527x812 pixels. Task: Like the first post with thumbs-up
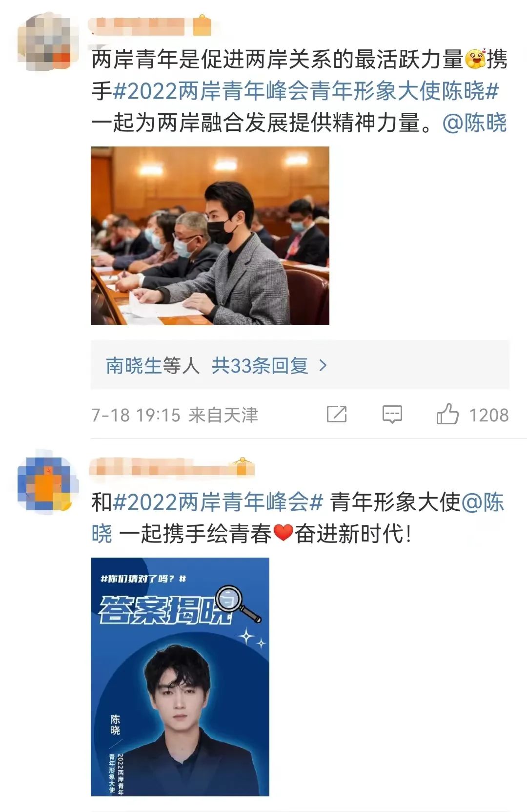[447, 414]
